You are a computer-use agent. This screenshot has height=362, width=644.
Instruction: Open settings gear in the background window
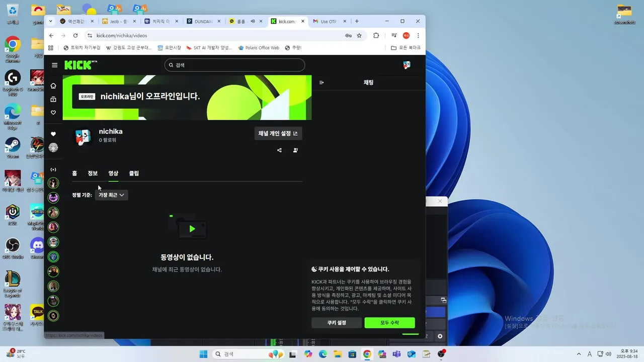pos(440,336)
